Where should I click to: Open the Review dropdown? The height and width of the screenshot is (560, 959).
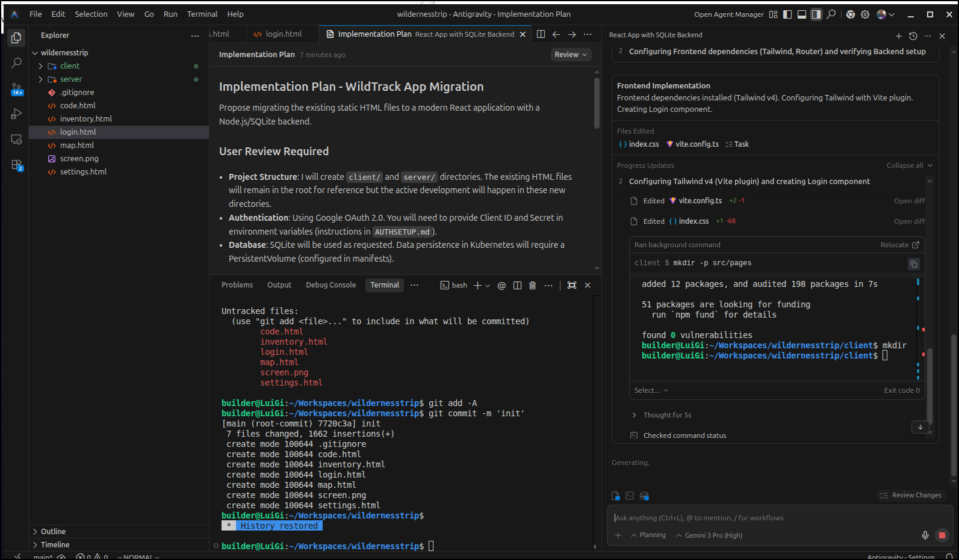click(x=571, y=55)
